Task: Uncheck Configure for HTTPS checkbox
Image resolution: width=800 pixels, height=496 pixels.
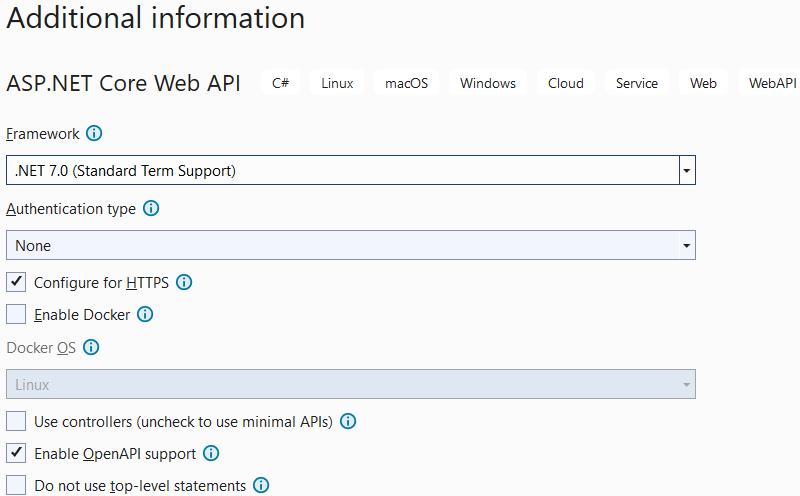Action: click(16, 282)
